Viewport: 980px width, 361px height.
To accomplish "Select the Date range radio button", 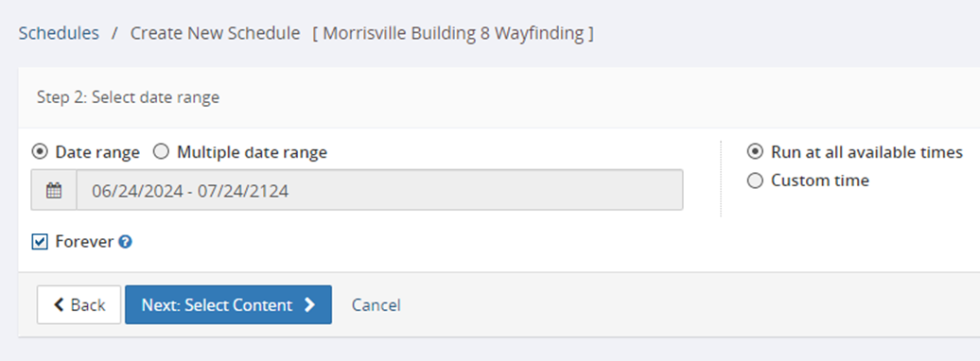I will [x=39, y=152].
